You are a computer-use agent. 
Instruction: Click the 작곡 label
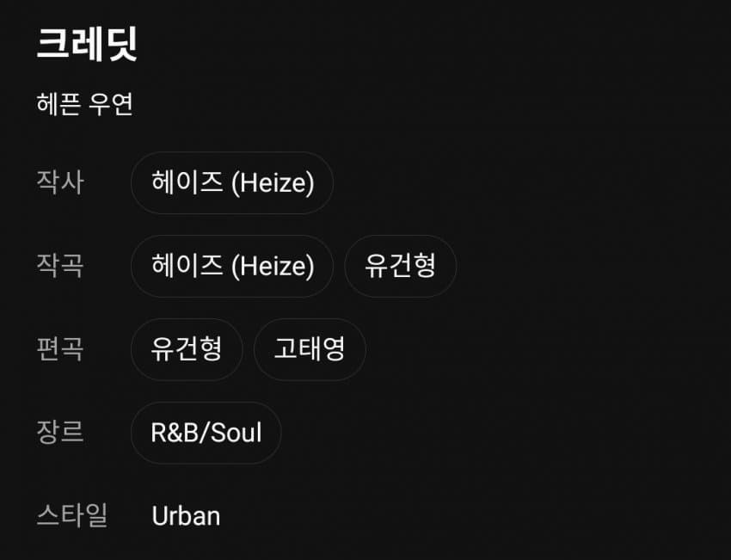click(x=60, y=266)
